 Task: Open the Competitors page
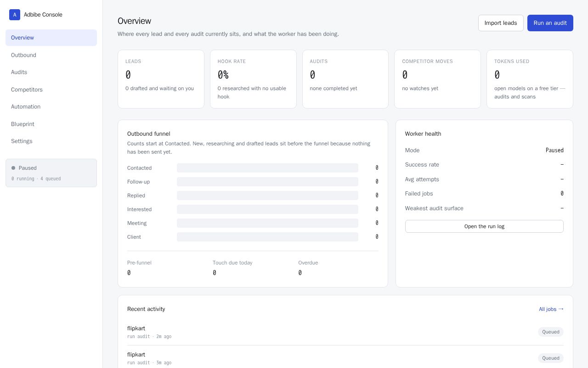pos(51,90)
